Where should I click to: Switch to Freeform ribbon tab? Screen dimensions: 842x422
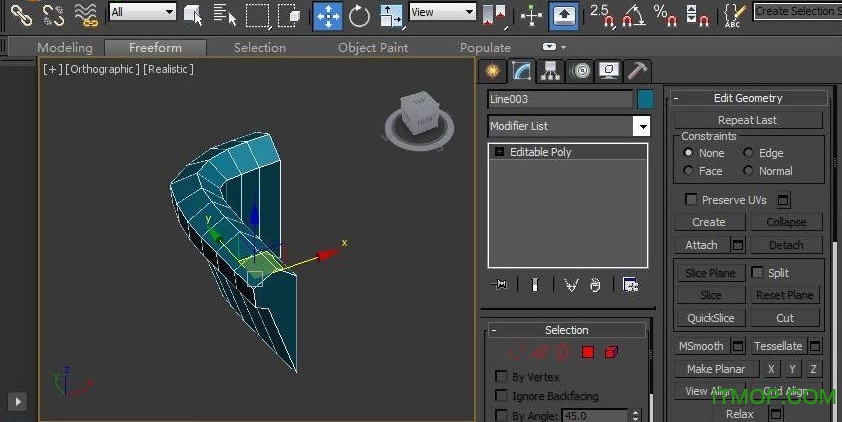point(155,48)
